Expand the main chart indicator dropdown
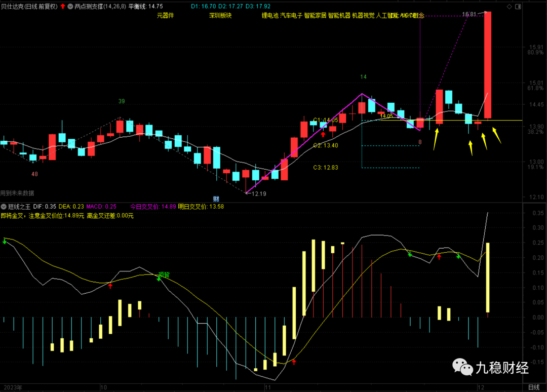The height and width of the screenshot is (392, 547). [70, 7]
